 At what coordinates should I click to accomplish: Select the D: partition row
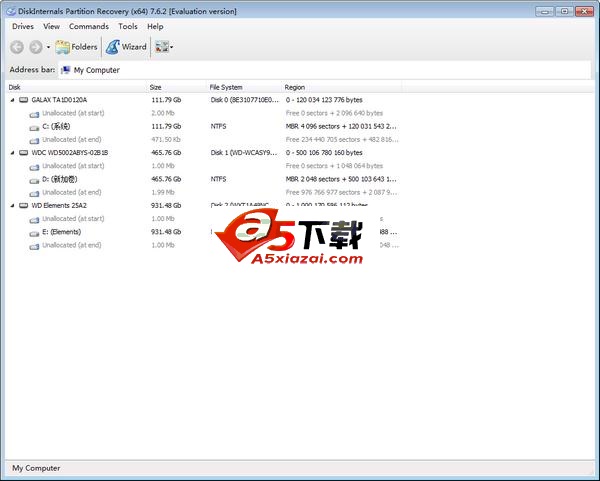(x=204, y=179)
